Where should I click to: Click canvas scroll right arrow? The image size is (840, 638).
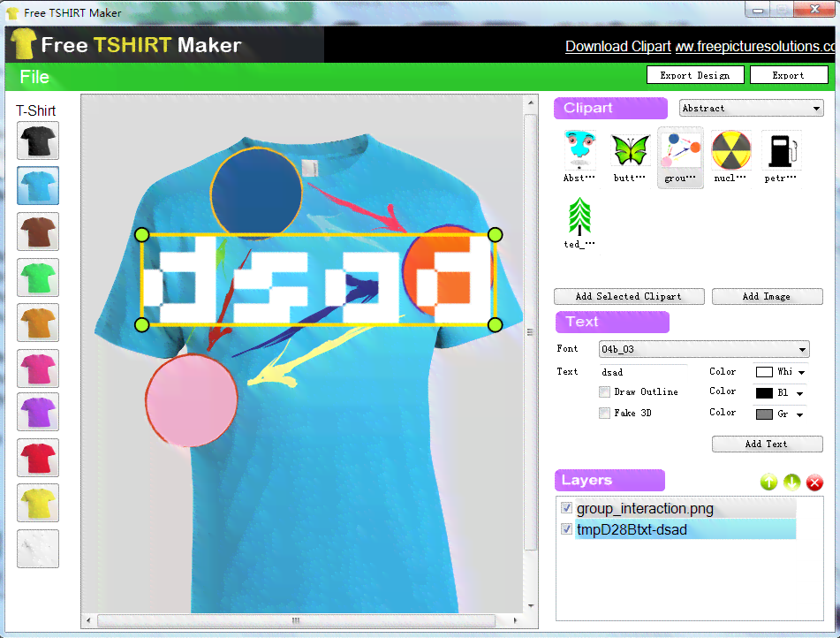(515, 621)
